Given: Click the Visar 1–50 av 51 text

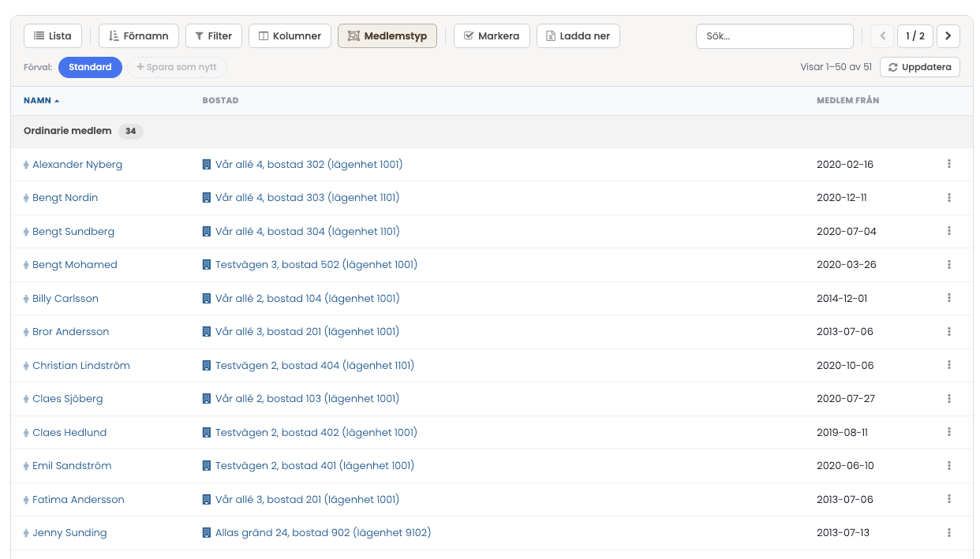Looking at the screenshot, I should tap(836, 67).
